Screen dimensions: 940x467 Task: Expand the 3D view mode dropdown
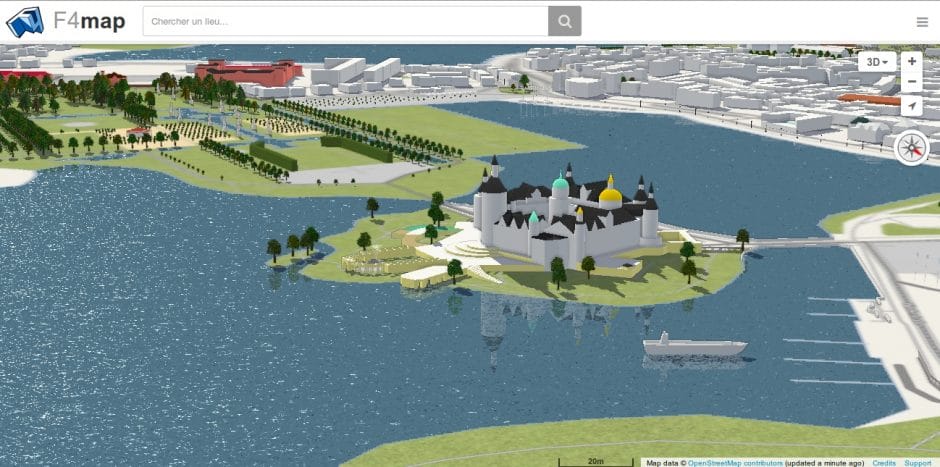pos(878,62)
